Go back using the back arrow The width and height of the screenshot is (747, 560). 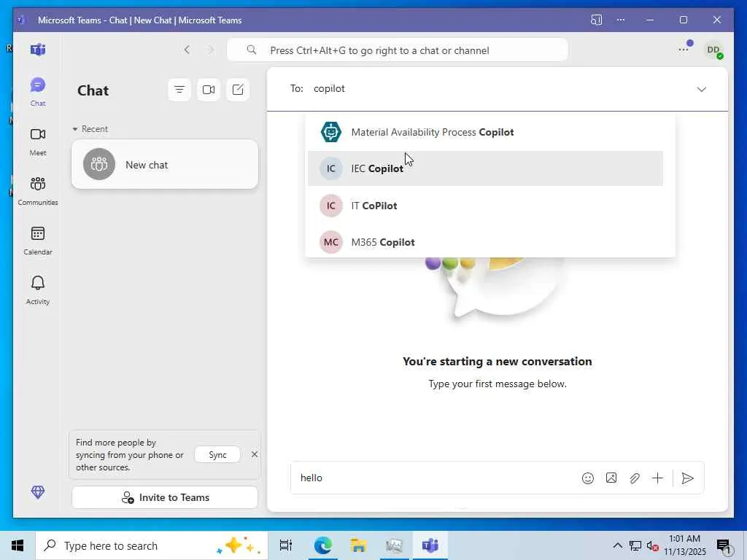[187, 50]
